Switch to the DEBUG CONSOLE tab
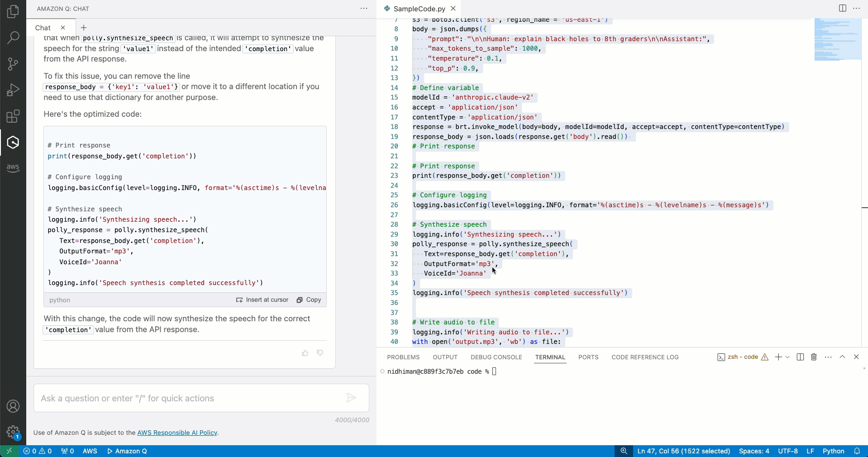This screenshot has height=457, width=868. click(x=496, y=357)
